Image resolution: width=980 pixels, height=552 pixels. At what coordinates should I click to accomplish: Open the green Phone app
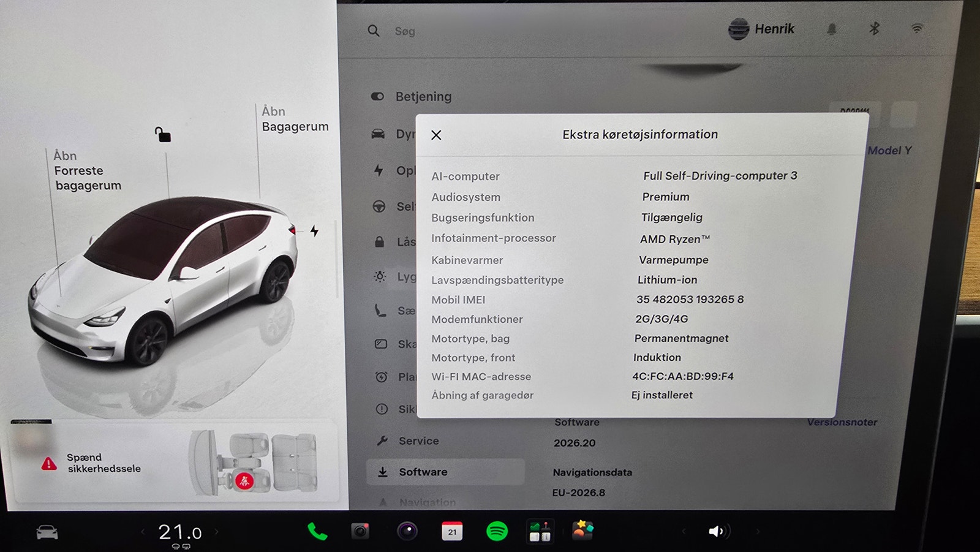coord(317,531)
